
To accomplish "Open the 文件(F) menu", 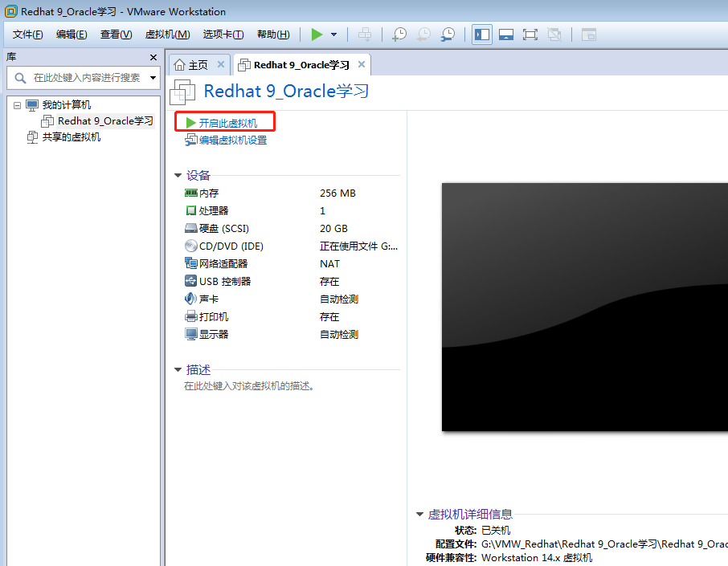I will [x=27, y=35].
